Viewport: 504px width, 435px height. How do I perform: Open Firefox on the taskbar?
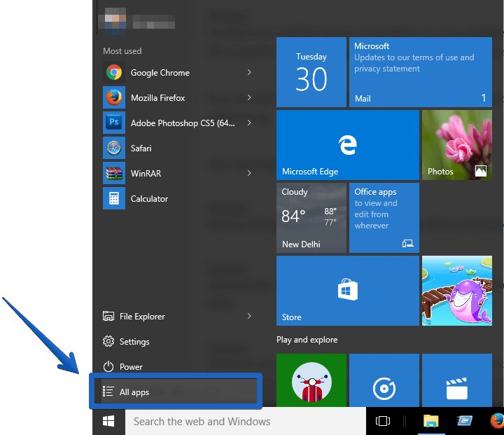(x=497, y=421)
